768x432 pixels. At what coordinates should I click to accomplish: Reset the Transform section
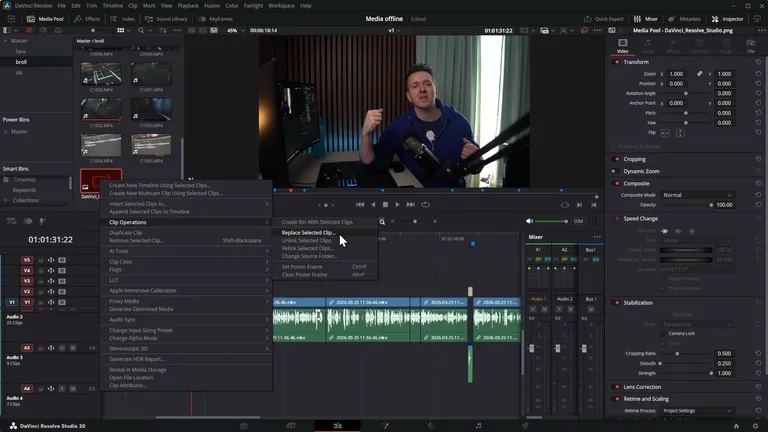[758, 62]
